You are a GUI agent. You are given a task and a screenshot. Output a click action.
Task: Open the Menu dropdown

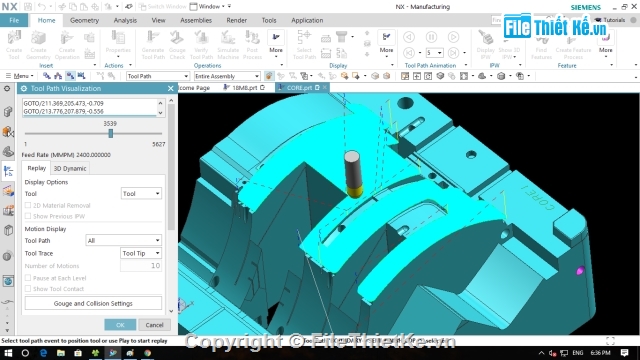coord(20,76)
